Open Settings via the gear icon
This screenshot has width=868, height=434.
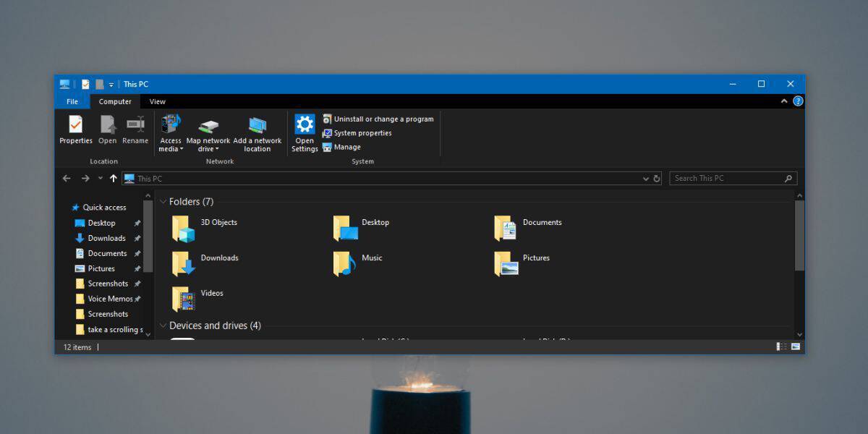[305, 124]
